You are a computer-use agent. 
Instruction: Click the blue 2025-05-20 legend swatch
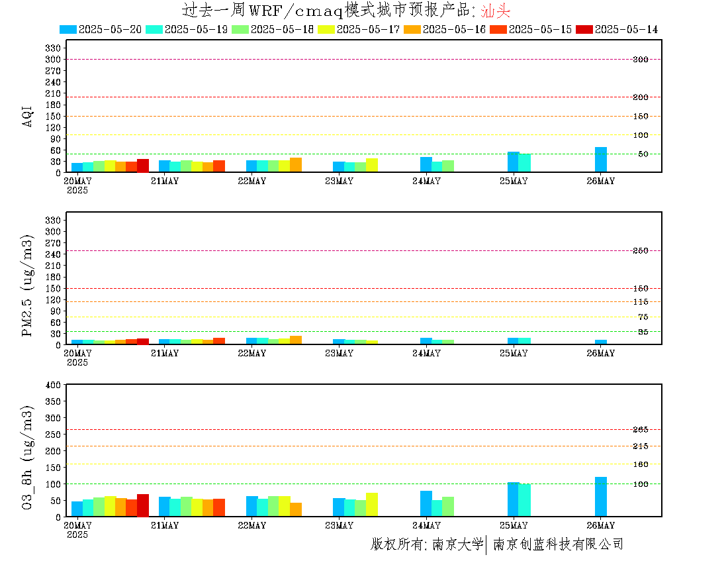(x=68, y=29)
